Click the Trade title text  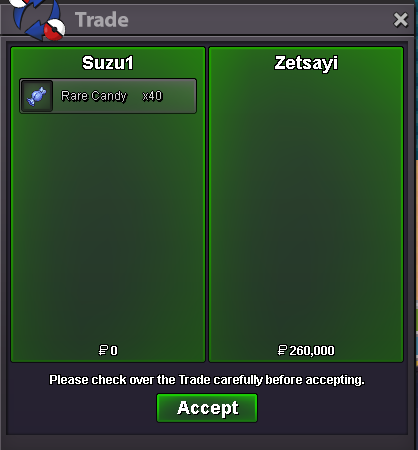(x=102, y=20)
